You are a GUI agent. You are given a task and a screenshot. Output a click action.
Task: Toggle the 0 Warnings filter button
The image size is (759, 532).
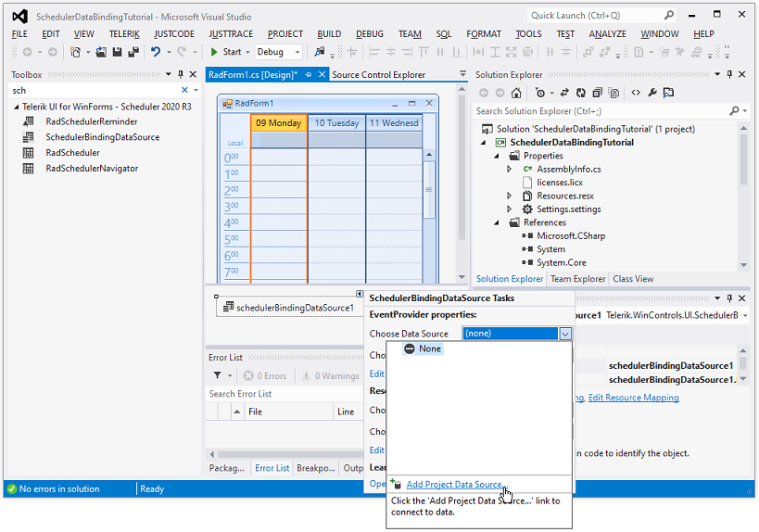(331, 375)
